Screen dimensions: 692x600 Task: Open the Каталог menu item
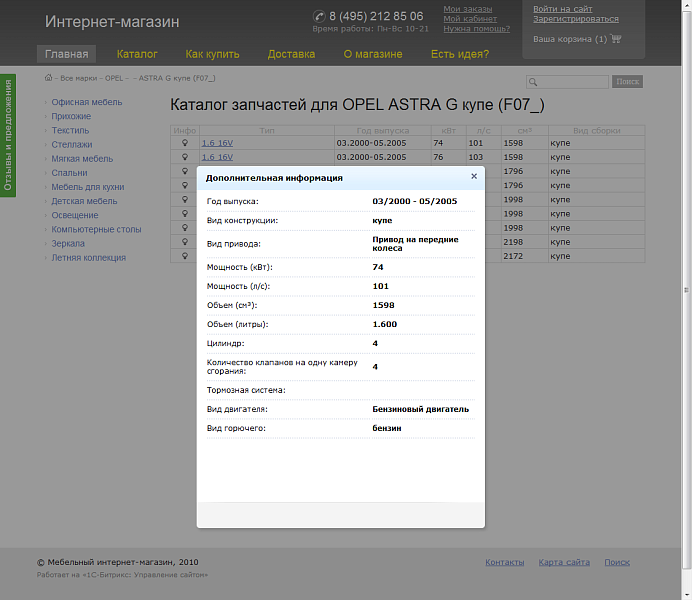click(x=137, y=54)
